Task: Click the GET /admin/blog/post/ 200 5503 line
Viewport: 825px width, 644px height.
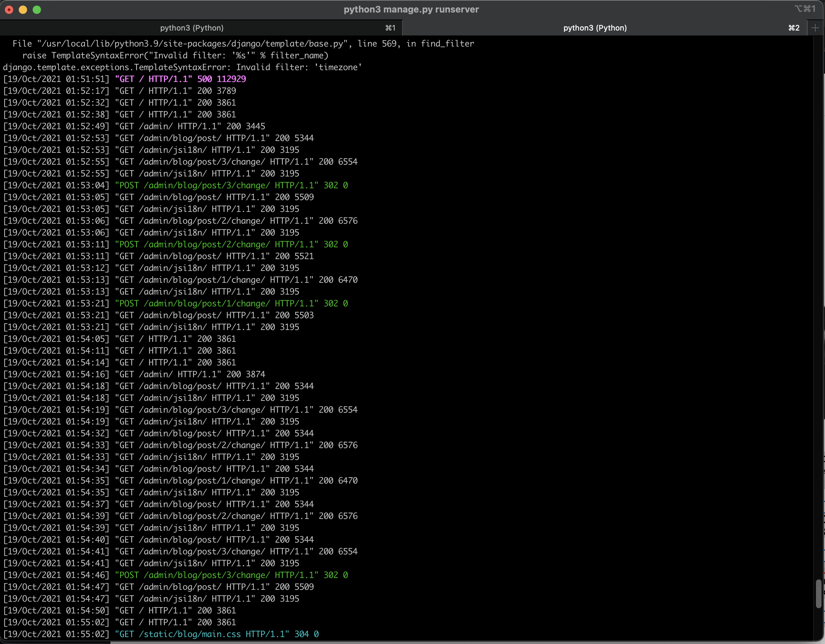Action: (159, 315)
